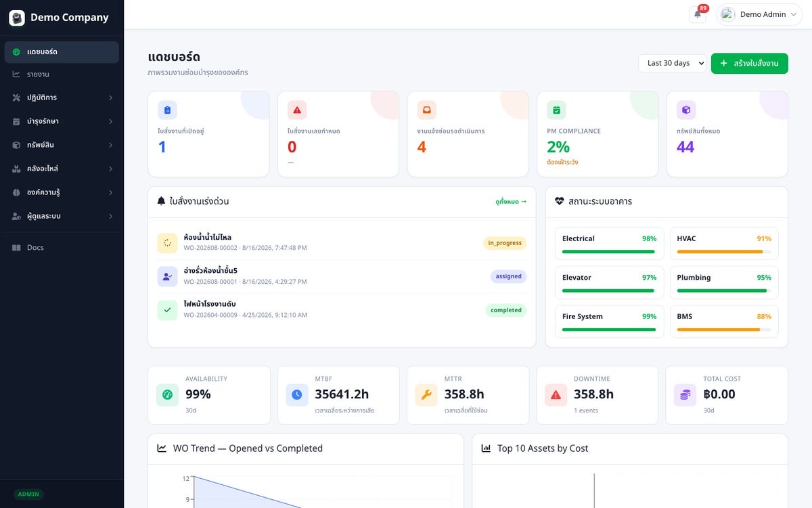This screenshot has width=812, height=508.
Task: Click the HVAC 91% progress bar
Action: [724, 252]
